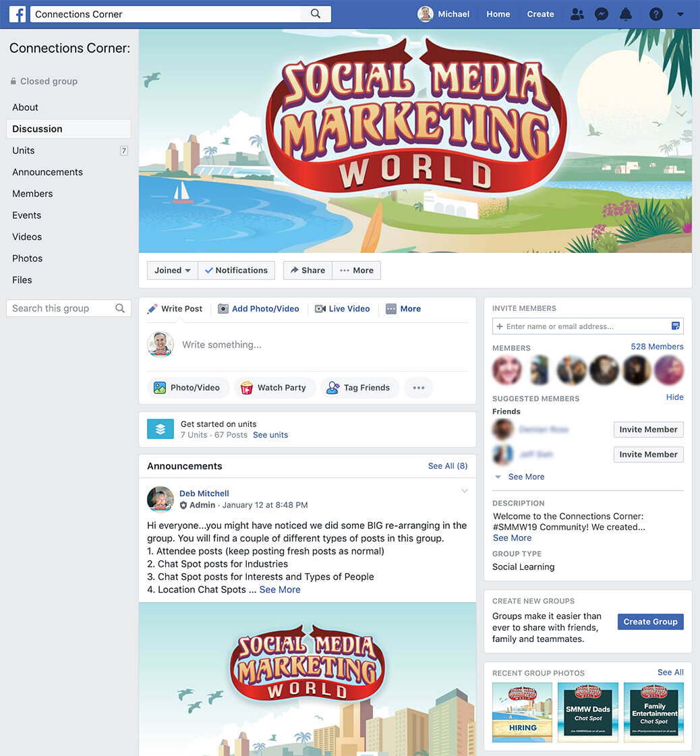
Task: Select Discussion in the group sidebar
Action: click(x=69, y=129)
